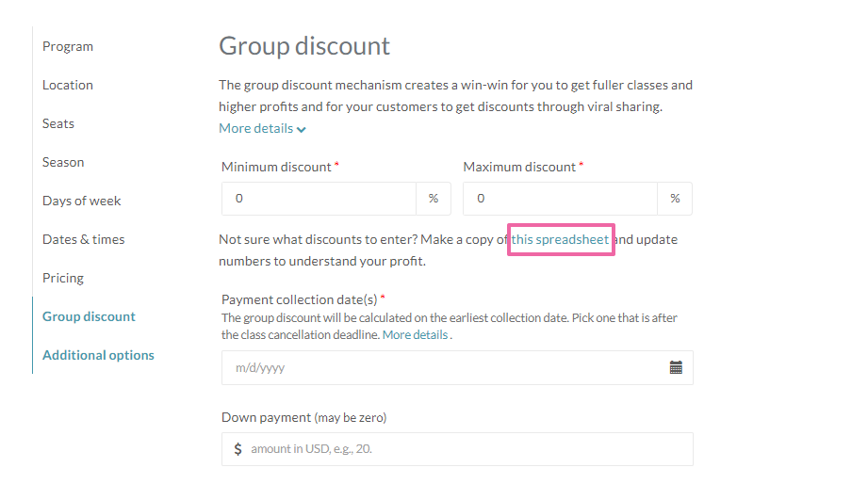Navigate to Days of week

[x=82, y=201]
